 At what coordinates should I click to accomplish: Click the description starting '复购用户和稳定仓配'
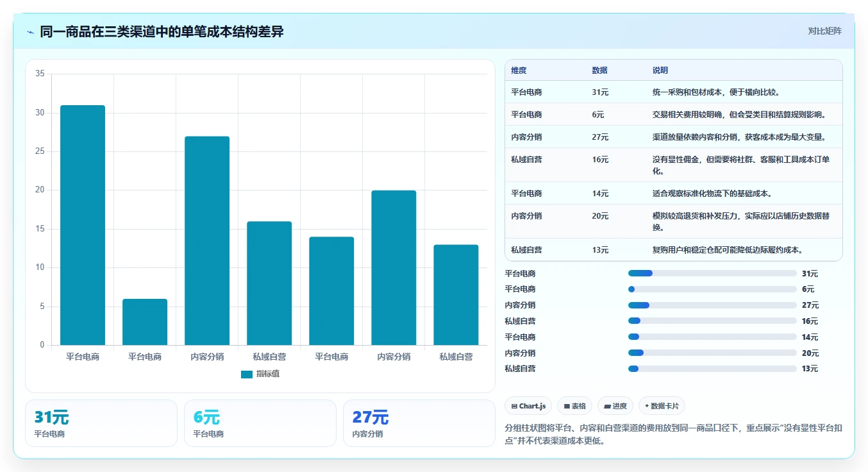(x=728, y=250)
